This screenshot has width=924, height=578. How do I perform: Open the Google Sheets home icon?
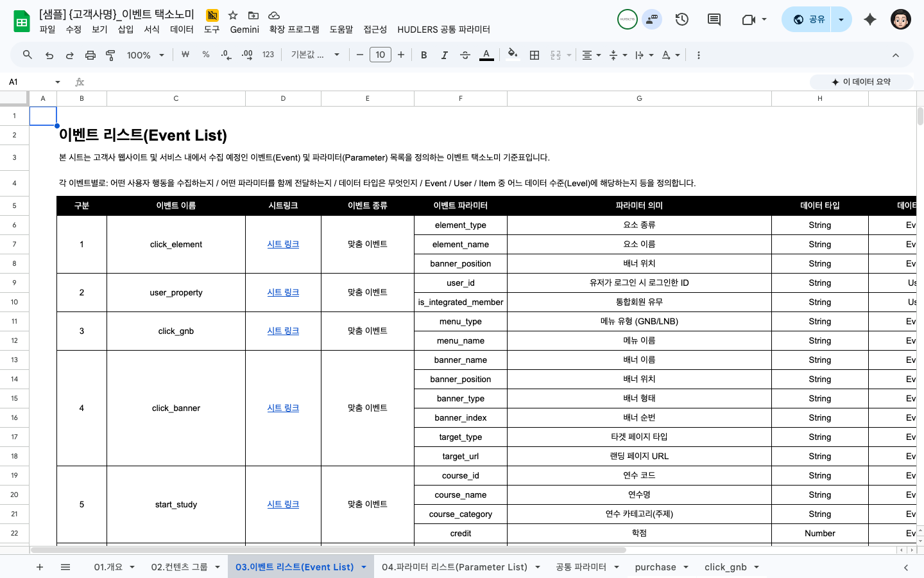(x=22, y=21)
